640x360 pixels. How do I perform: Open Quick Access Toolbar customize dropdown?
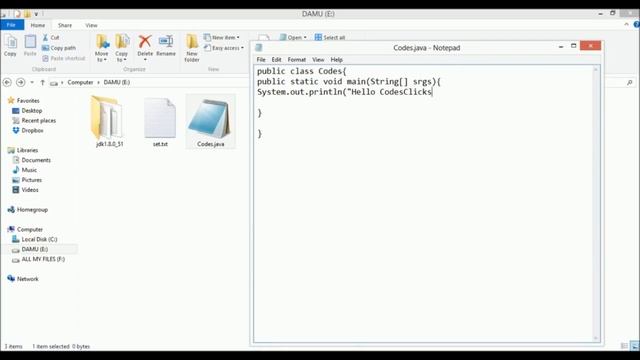point(36,14)
